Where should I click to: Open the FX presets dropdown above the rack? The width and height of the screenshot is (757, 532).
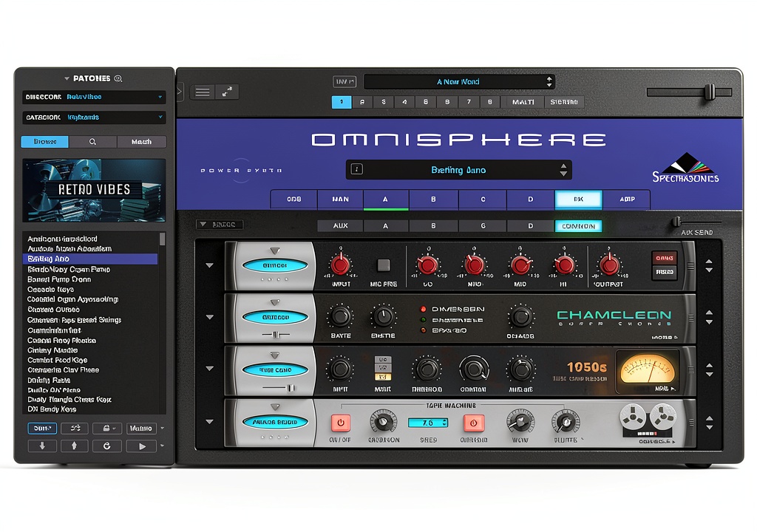[220, 225]
